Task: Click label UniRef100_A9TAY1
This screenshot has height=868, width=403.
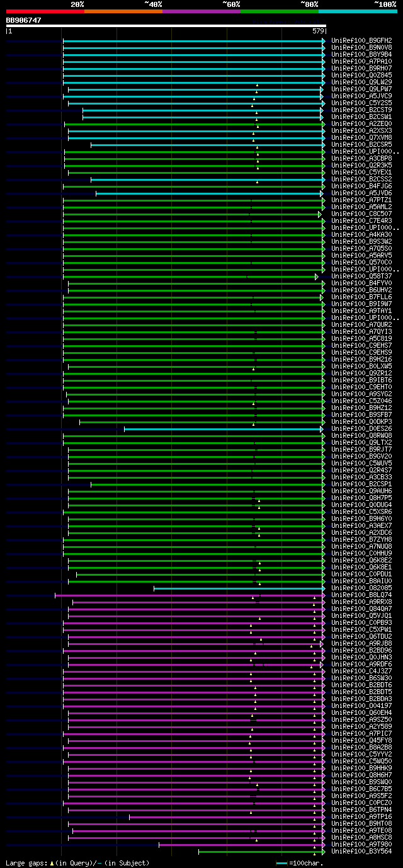Action: tap(361, 311)
